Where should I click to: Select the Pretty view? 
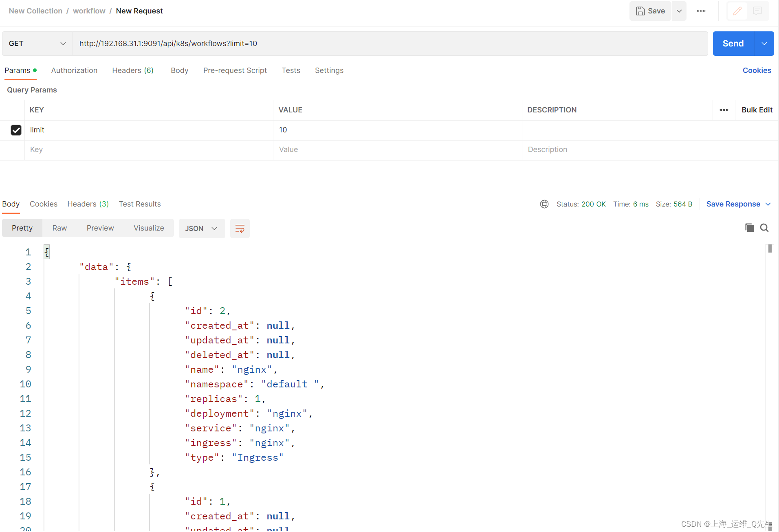click(x=22, y=228)
